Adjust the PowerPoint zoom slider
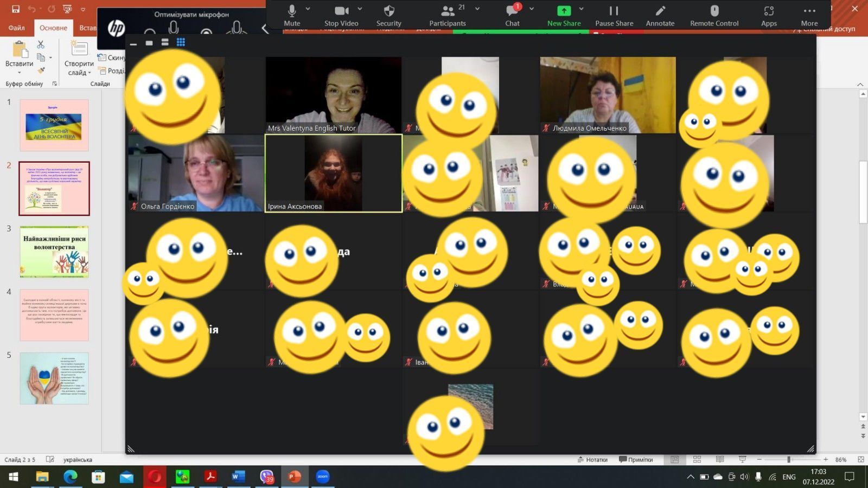Viewport: 868px width, 488px height. click(789, 460)
